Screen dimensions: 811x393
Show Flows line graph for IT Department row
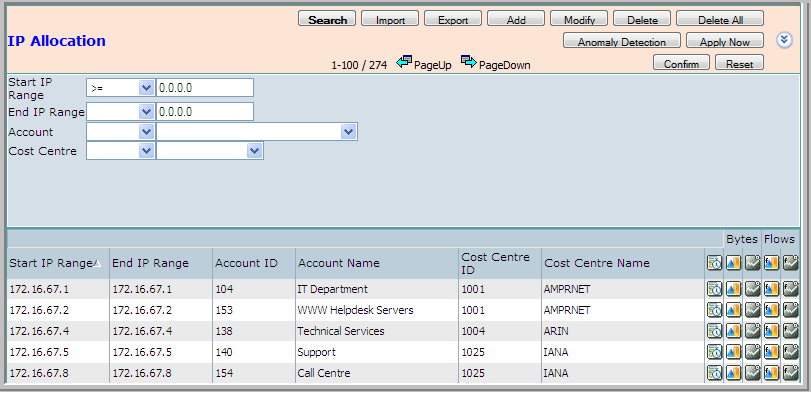(790, 289)
